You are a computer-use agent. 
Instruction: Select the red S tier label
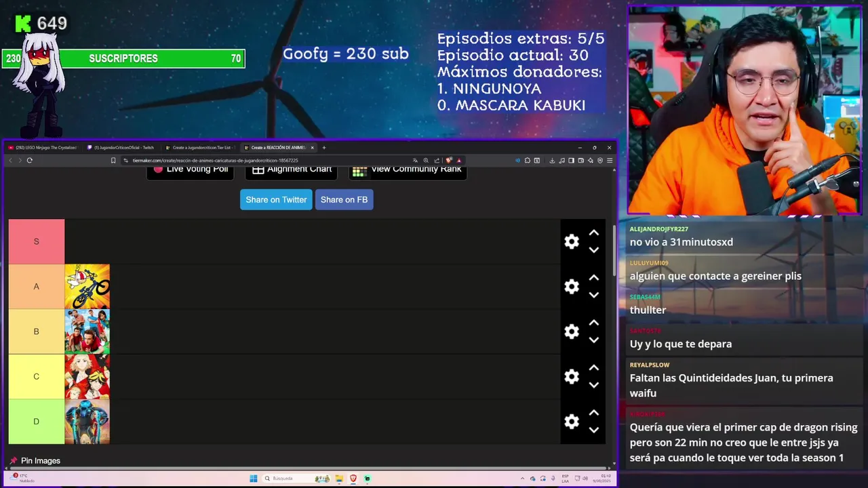(37, 241)
